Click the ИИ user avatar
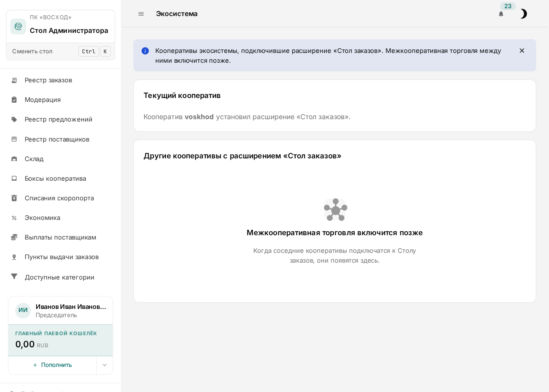 point(23,310)
